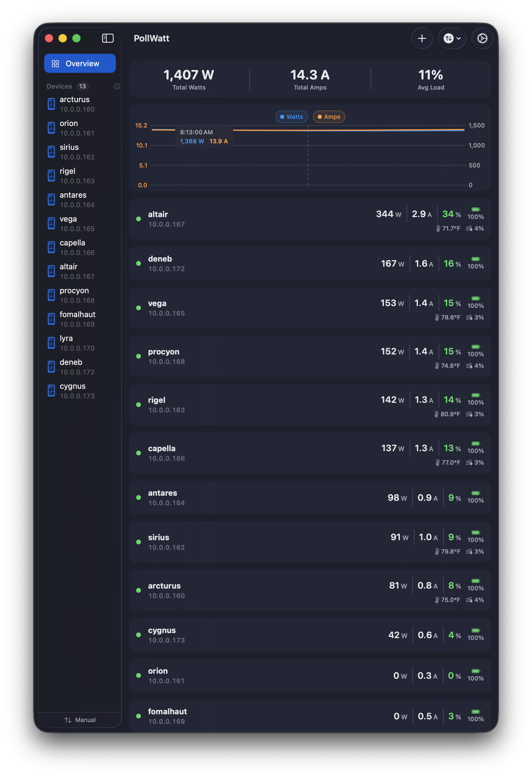Click the humidity icon on the procyon row
Image resolution: width=532 pixels, height=777 pixels.
[469, 366]
